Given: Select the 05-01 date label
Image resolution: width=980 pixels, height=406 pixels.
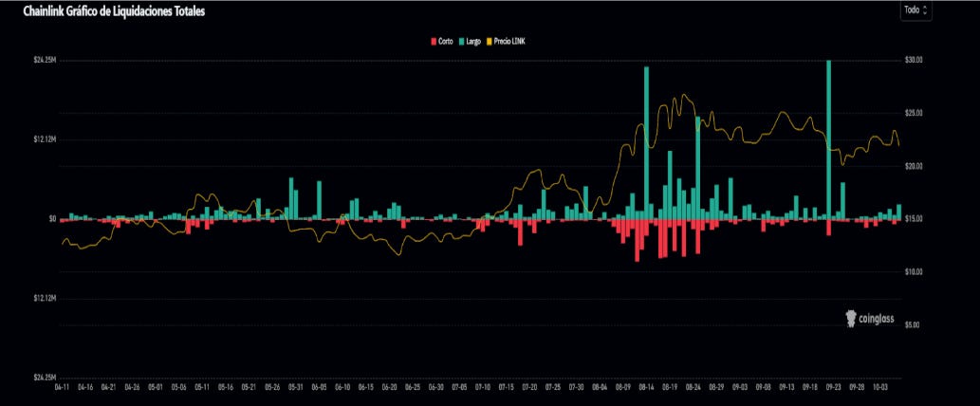Looking at the screenshot, I should [155, 387].
